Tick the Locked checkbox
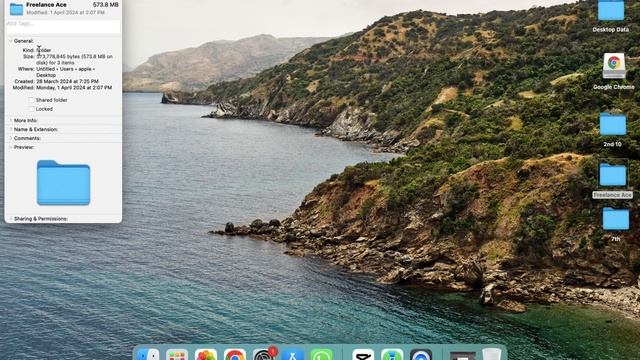The image size is (640, 360). pos(31,109)
